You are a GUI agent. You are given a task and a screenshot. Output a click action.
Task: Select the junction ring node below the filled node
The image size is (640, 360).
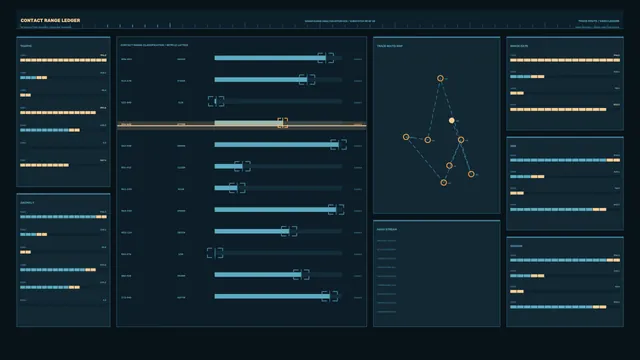[x=461, y=140]
